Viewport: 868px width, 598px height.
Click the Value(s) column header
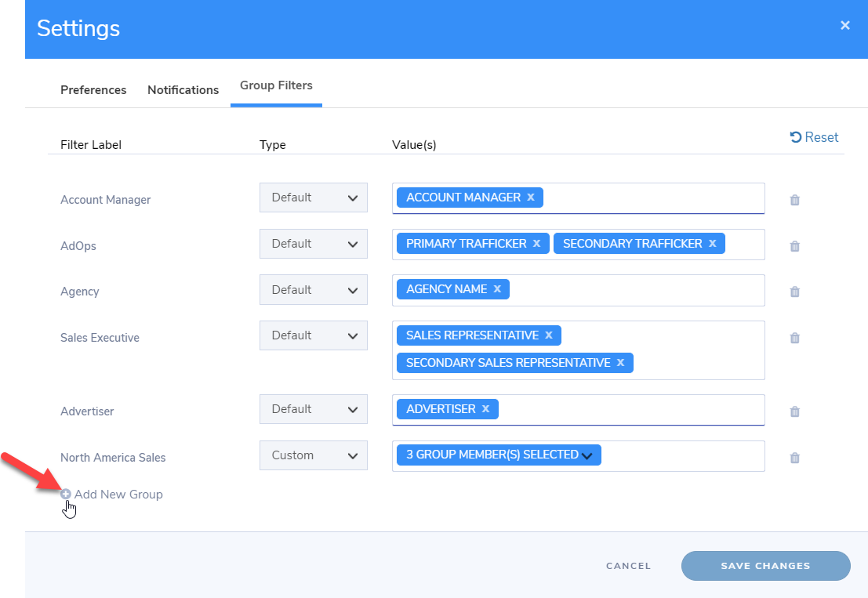(x=414, y=145)
